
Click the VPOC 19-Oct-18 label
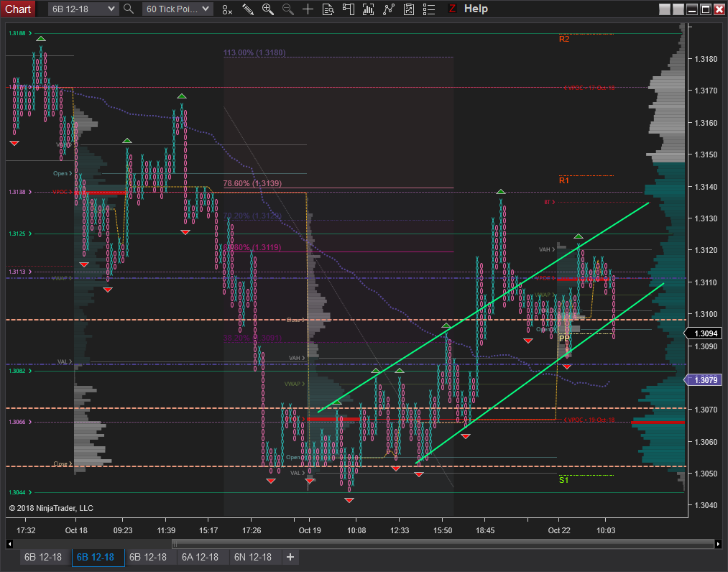click(x=589, y=420)
